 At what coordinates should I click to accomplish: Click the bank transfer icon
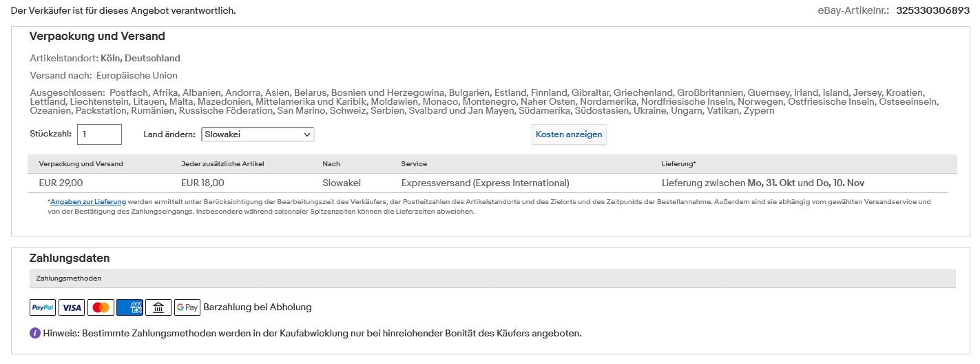coord(158,307)
